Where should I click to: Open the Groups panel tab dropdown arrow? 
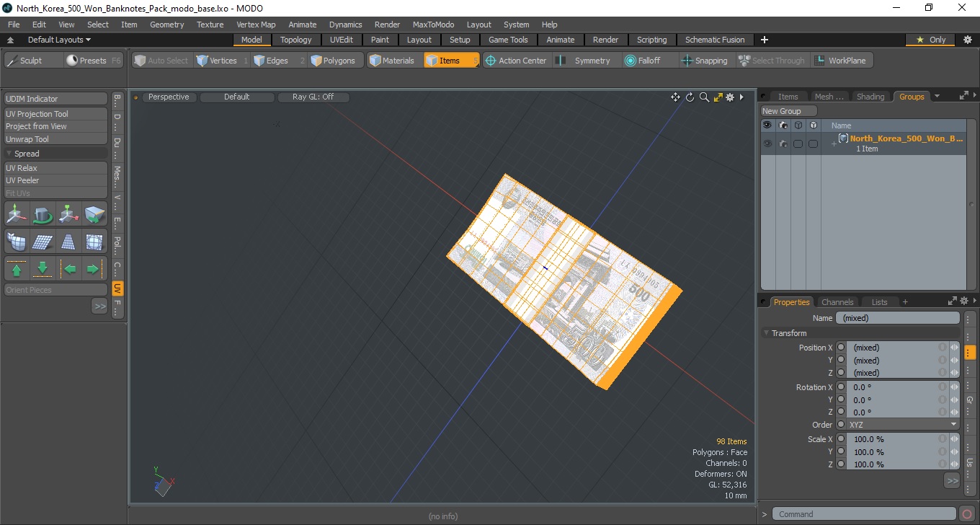pos(937,96)
